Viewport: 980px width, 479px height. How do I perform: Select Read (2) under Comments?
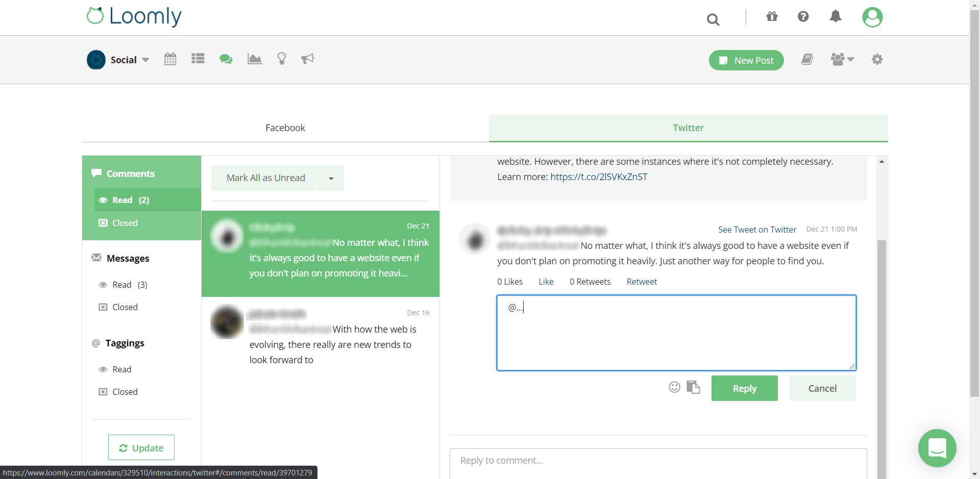(148, 200)
